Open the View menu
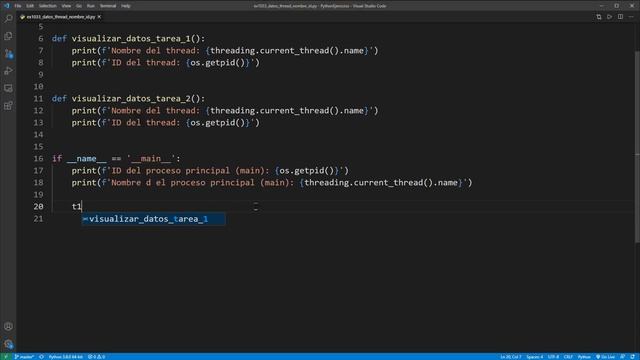 (66, 6)
